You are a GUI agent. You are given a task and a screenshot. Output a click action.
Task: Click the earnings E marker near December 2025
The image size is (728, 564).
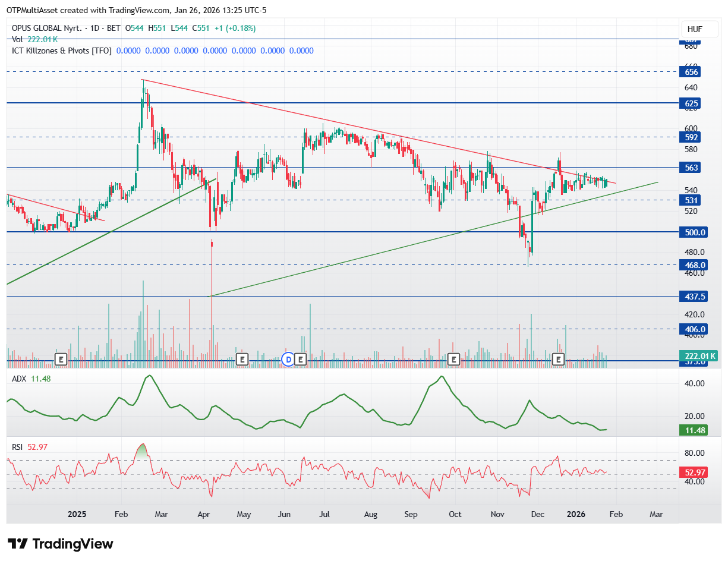point(558,359)
